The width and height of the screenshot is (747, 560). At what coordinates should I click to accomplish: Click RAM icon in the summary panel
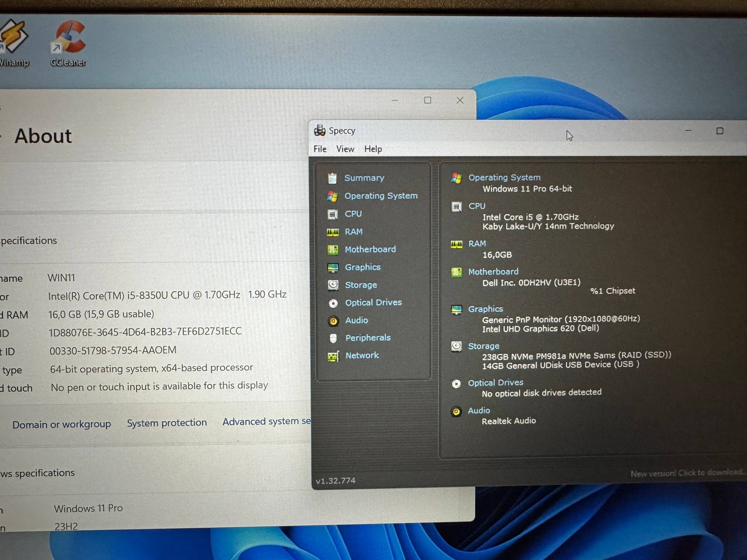(456, 244)
